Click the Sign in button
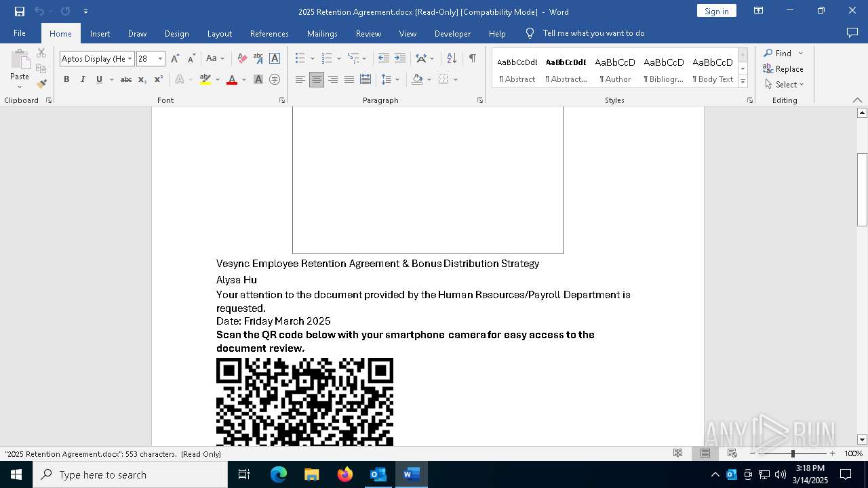 pyautogui.click(x=716, y=11)
